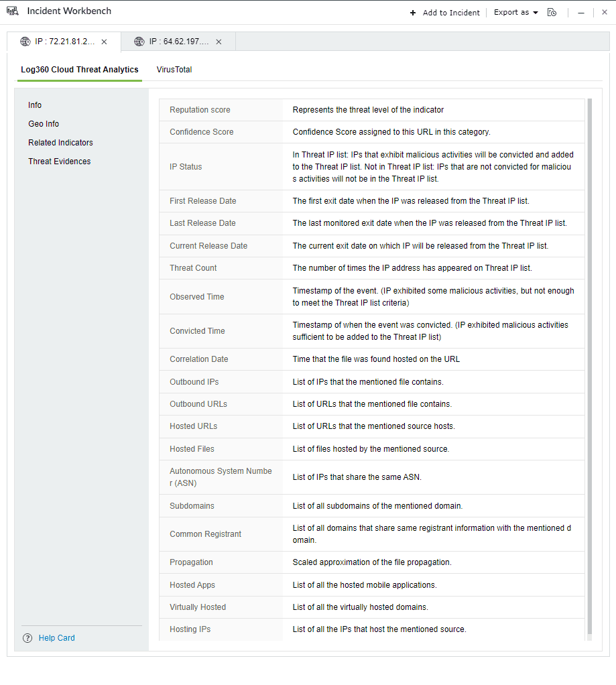Click the Help Card link

pyautogui.click(x=56, y=637)
